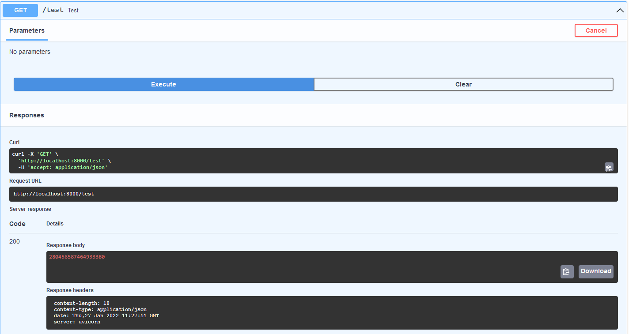Viewport: 644px width, 334px height.
Task: Click the response code 200
Action: coord(14,241)
